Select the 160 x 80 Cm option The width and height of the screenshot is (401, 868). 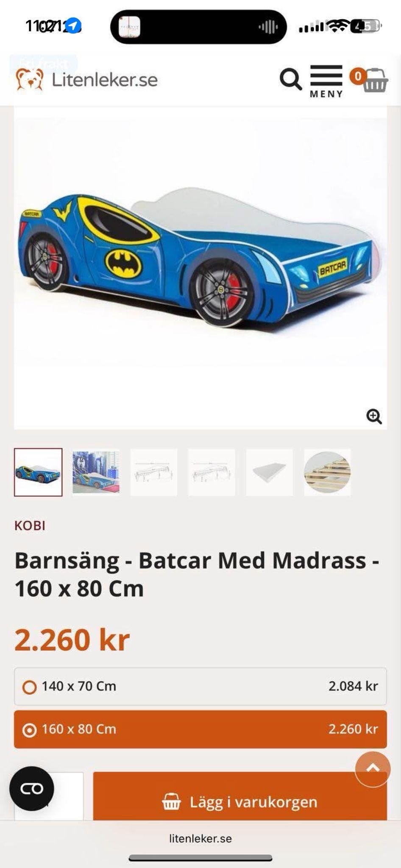pyautogui.click(x=200, y=729)
